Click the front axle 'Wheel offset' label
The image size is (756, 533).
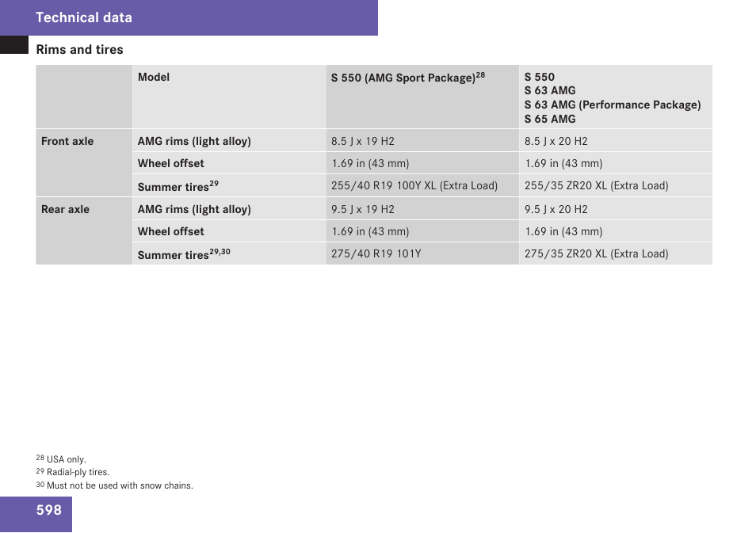click(170, 163)
